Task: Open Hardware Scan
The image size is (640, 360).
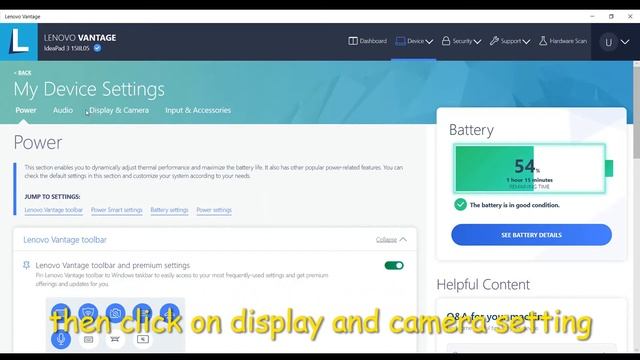Action: pyautogui.click(x=563, y=41)
